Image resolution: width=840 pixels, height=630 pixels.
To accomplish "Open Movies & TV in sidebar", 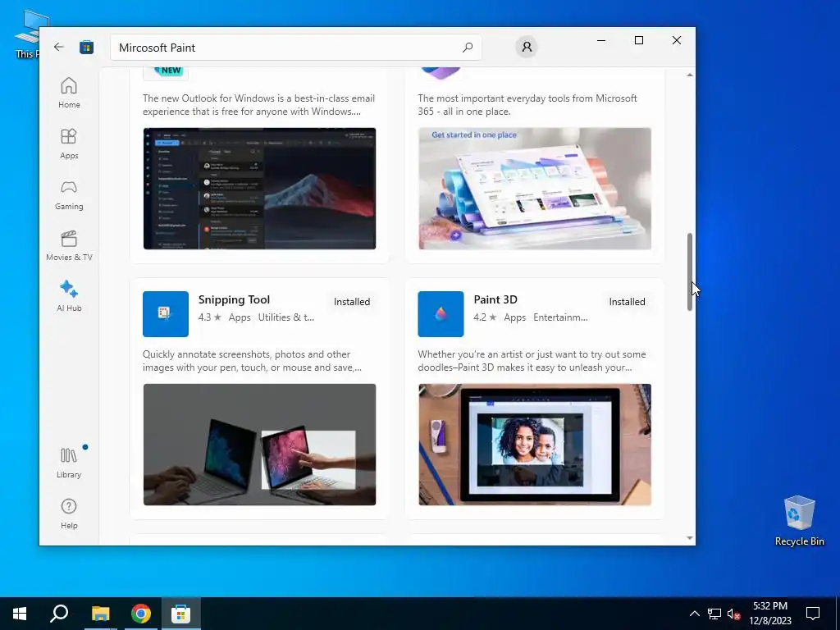I will pyautogui.click(x=69, y=245).
